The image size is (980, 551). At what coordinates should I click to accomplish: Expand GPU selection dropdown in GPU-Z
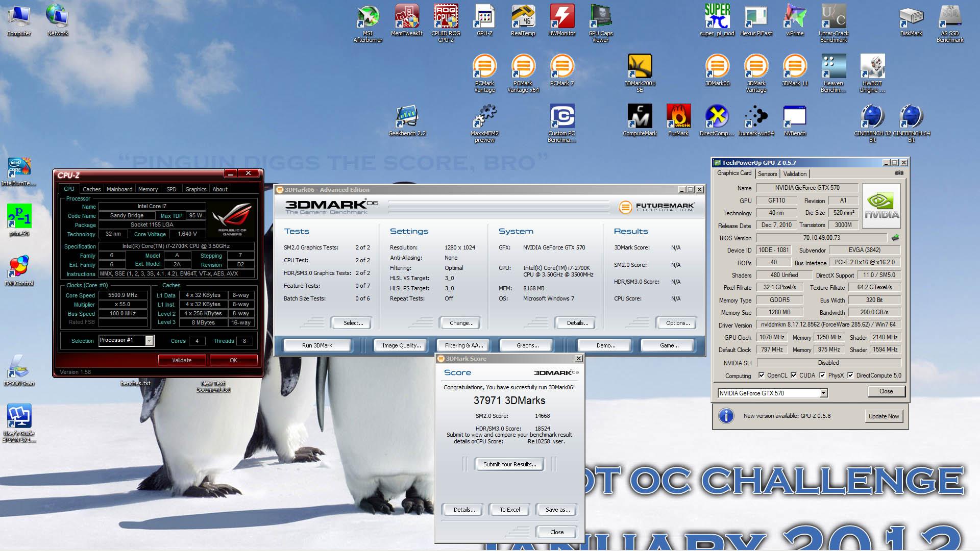(x=823, y=393)
